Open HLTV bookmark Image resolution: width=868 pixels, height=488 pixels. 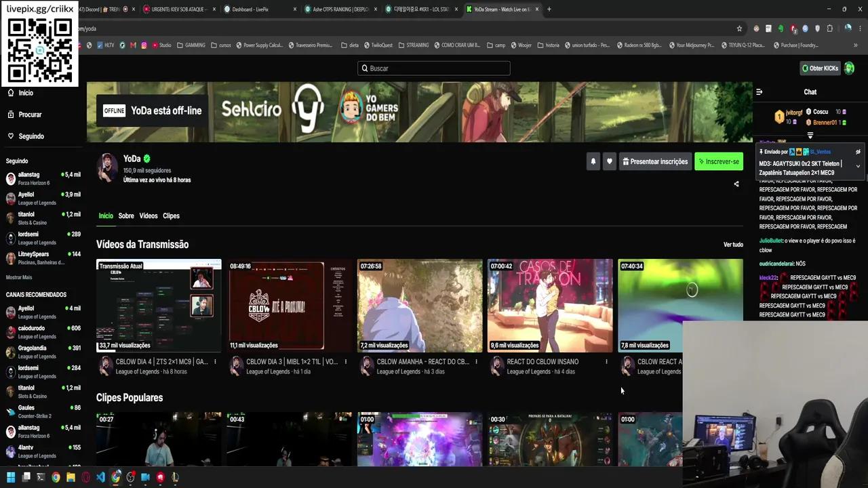106,45
